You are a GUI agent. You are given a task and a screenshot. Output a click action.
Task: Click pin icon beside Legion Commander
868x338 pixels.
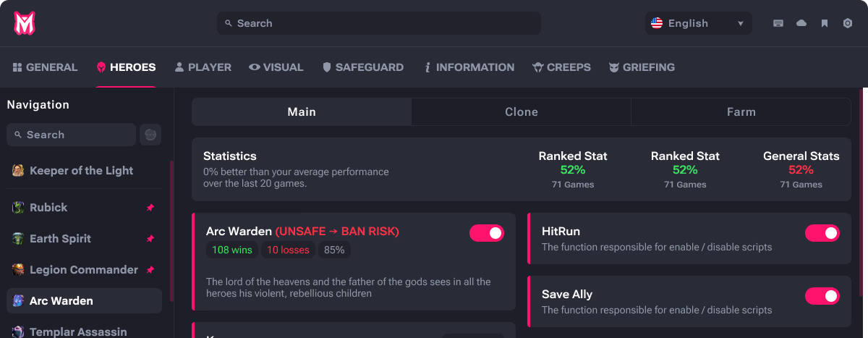[x=150, y=270]
